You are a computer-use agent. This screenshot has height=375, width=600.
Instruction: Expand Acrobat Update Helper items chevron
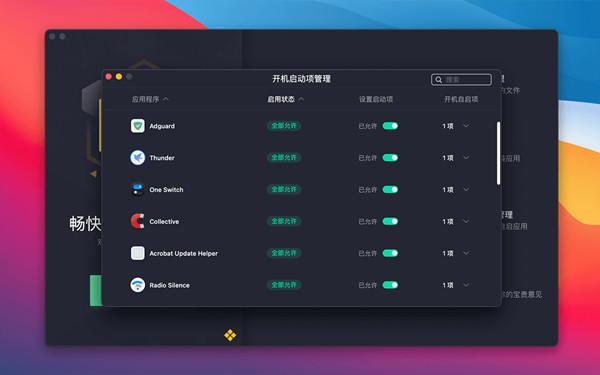[x=466, y=253]
